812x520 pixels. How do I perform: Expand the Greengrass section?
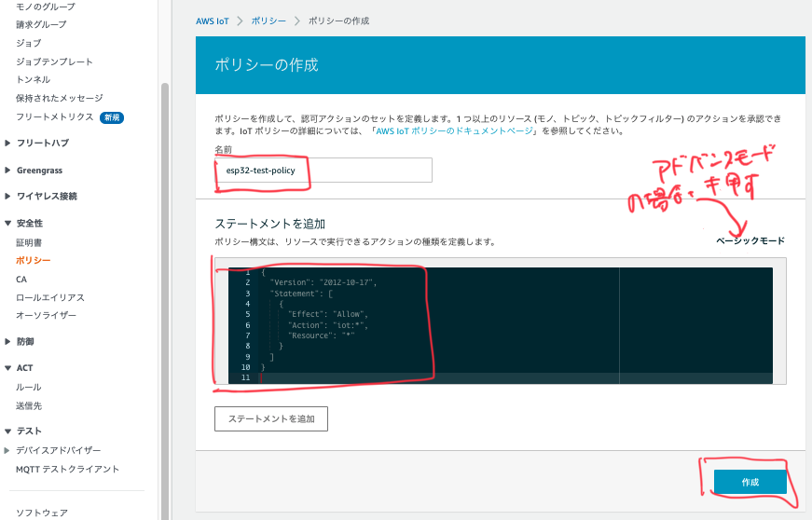point(39,171)
